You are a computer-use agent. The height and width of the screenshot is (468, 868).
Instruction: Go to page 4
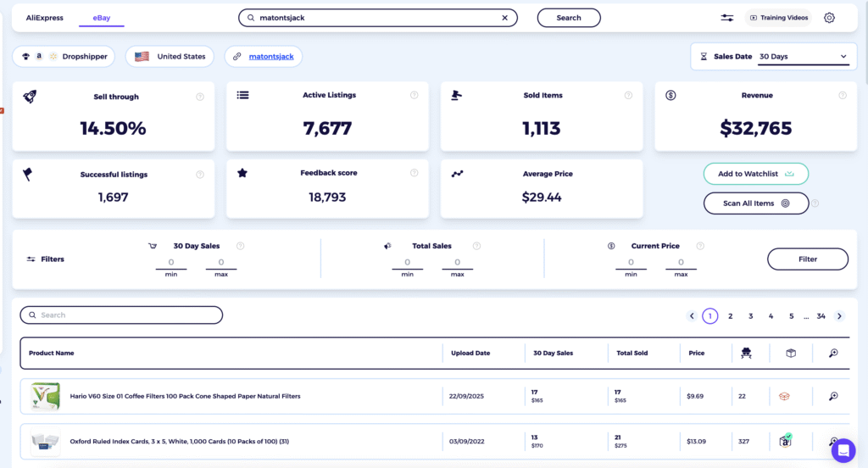771,316
